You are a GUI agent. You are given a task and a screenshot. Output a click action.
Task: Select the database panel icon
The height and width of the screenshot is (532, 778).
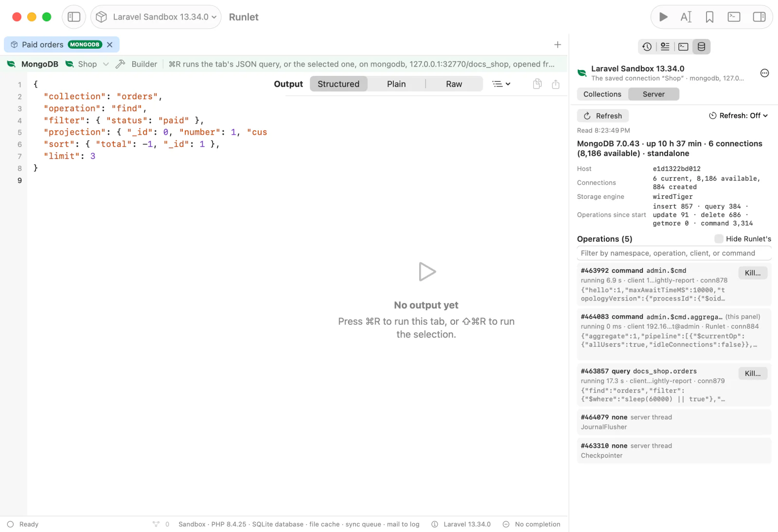pos(701,47)
